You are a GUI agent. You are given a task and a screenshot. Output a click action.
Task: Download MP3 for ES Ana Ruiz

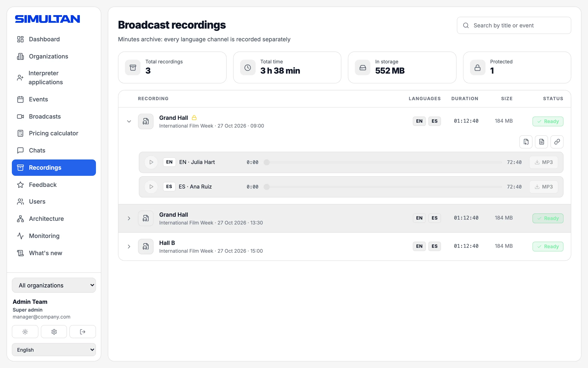pyautogui.click(x=543, y=187)
